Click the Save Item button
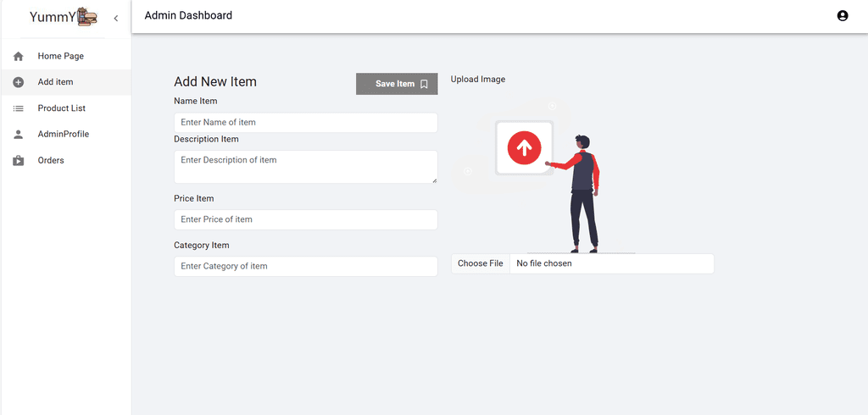Screen dimensions: 868x415 (x=397, y=84)
